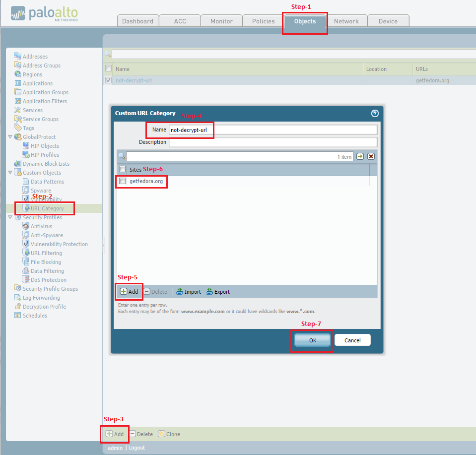Click the Applications icon
476x455 pixels.
pyautogui.click(x=17, y=83)
